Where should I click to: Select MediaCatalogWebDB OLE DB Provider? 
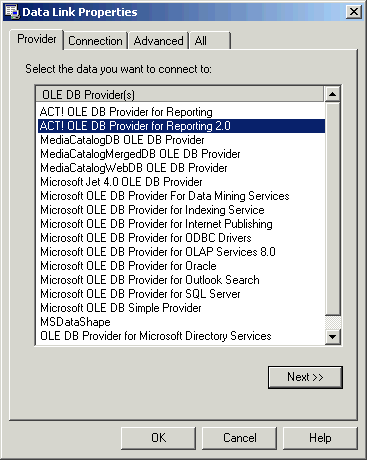[x=181, y=168]
